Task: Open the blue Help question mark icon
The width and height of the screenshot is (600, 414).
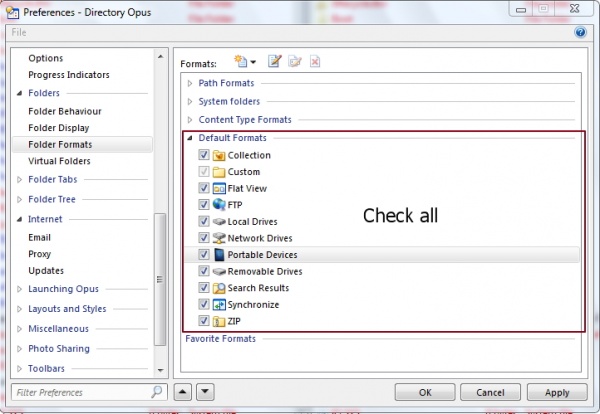Action: 580,33
